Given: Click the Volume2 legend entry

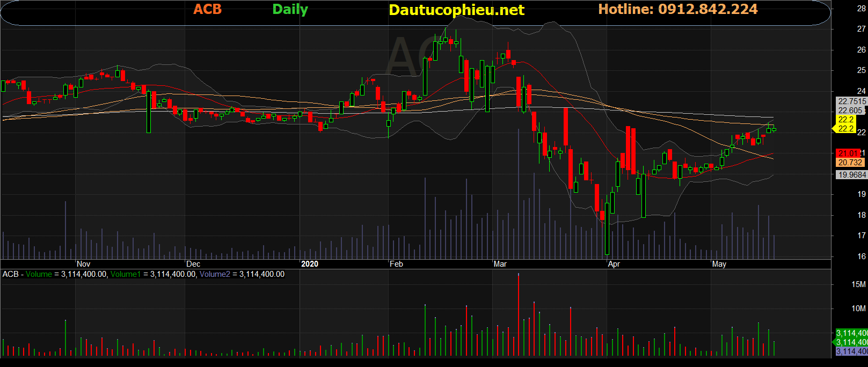Looking at the screenshot, I should 214,274.
